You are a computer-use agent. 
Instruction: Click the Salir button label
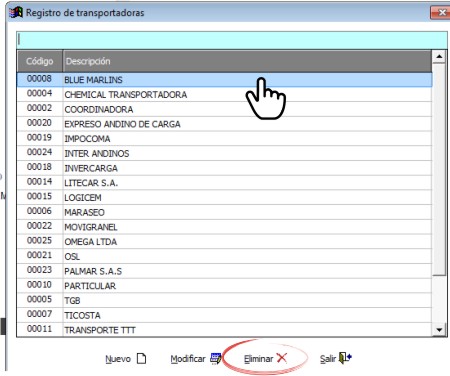(x=328, y=359)
